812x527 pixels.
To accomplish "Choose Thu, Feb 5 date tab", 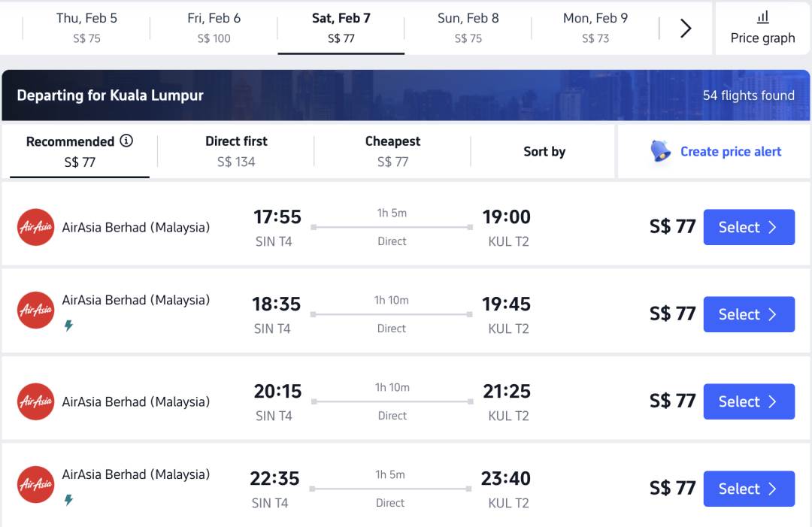I will (86, 28).
